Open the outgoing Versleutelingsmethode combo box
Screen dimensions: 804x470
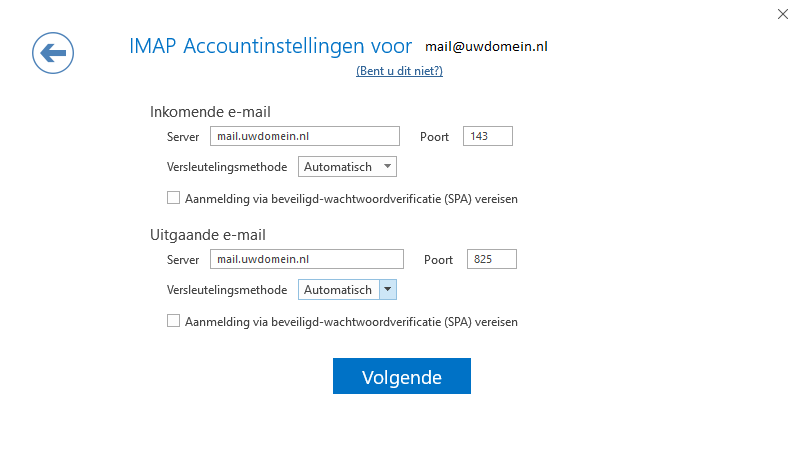pos(347,290)
